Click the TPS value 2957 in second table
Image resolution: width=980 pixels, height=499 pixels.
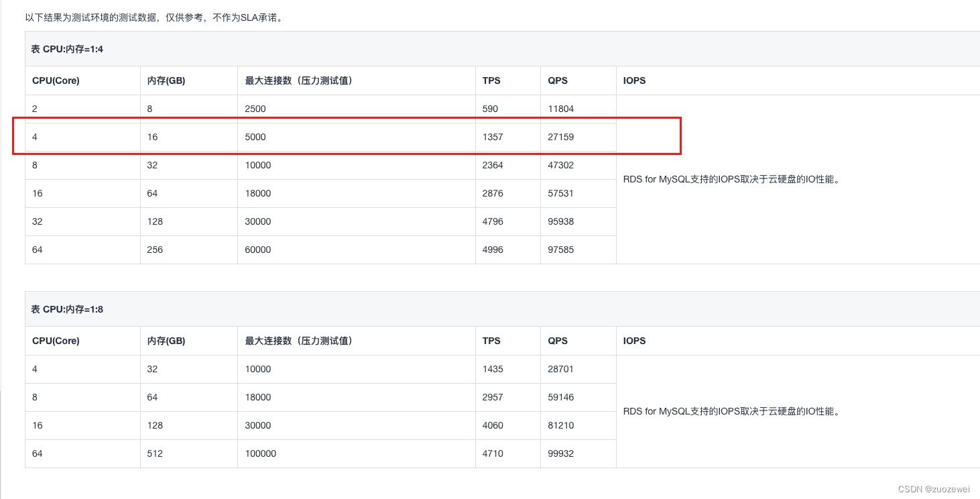492,397
